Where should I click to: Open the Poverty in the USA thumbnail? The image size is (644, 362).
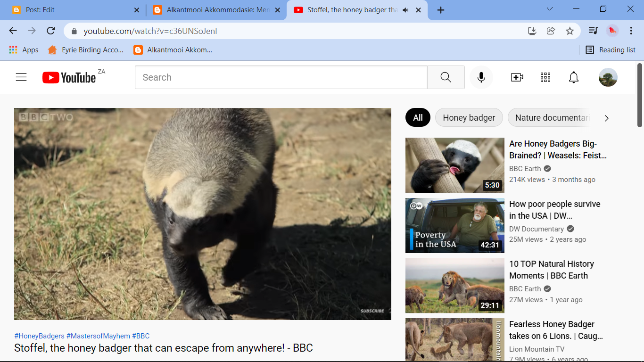[455, 225]
